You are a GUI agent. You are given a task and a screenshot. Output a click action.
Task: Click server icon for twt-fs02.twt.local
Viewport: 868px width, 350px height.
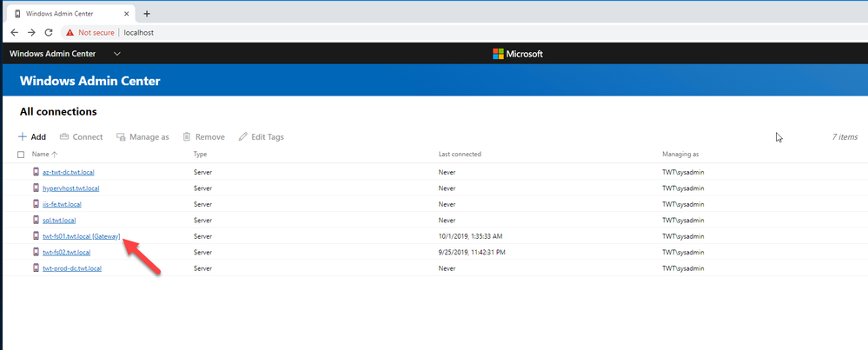(x=36, y=252)
